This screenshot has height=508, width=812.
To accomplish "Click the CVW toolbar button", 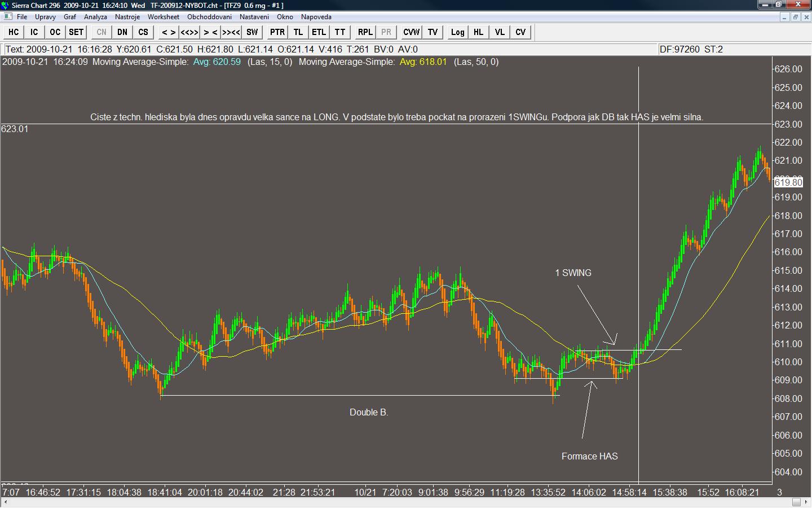I will click(x=412, y=32).
